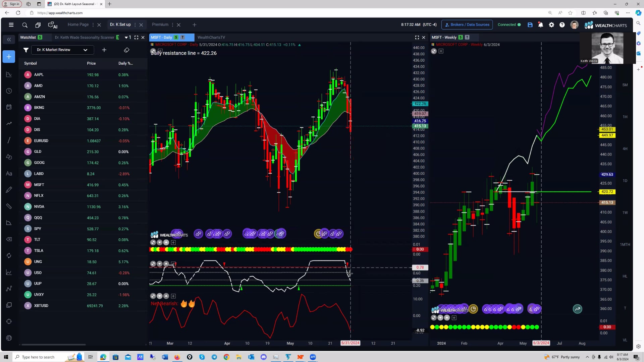The height and width of the screenshot is (362, 644).
Task: Open the Dr. Keith Wade Seasonality Scanner tab
Action: (85, 38)
